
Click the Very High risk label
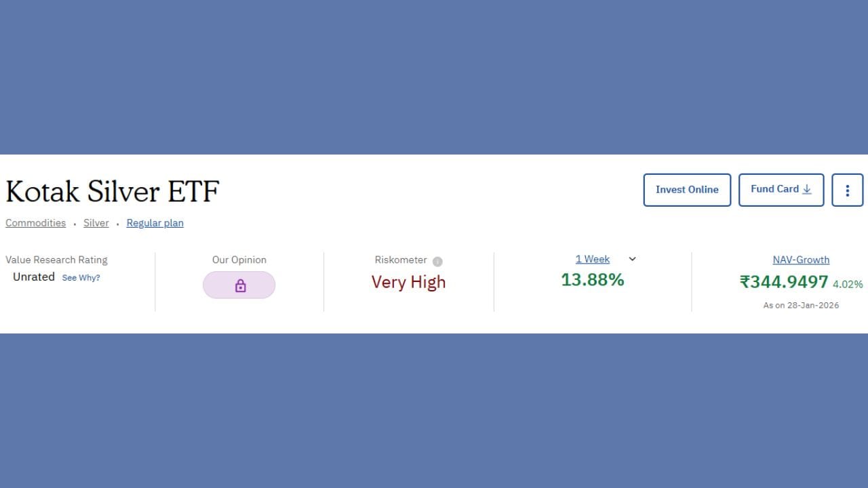tap(408, 282)
